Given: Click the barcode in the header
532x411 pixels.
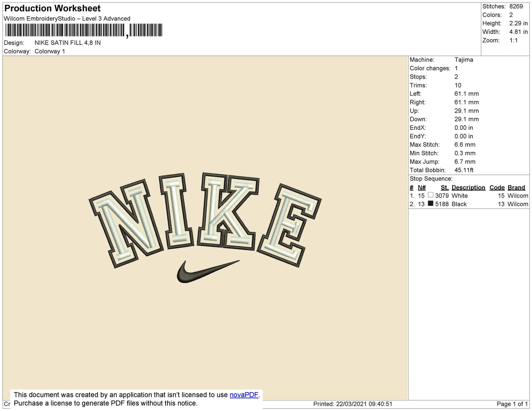Looking at the screenshot, I should 84,30.
